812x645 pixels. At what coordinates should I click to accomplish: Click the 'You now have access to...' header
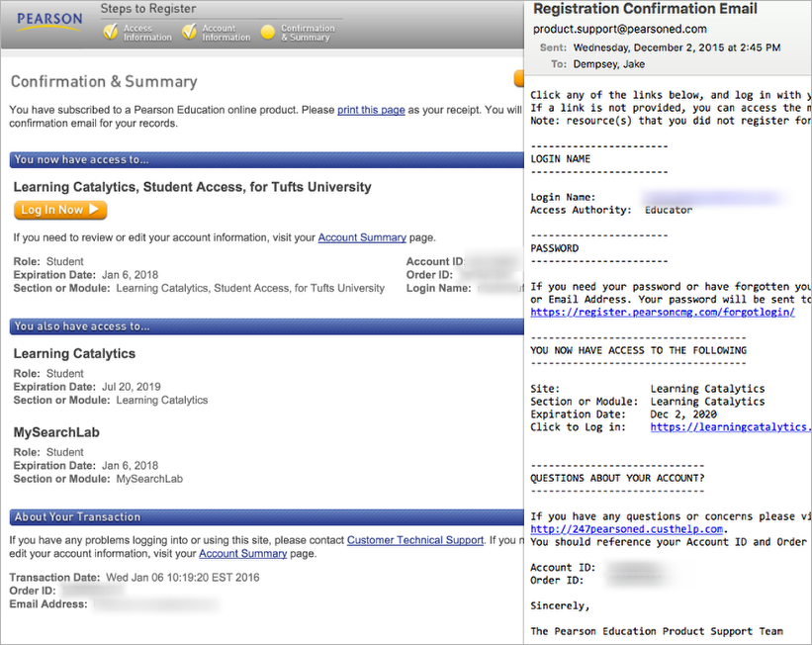point(267,159)
